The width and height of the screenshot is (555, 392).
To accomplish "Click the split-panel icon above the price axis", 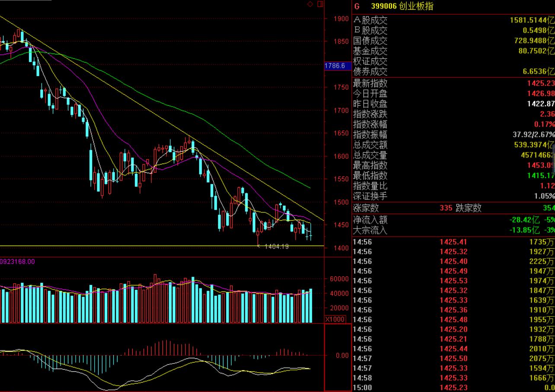I will click(x=320, y=4).
